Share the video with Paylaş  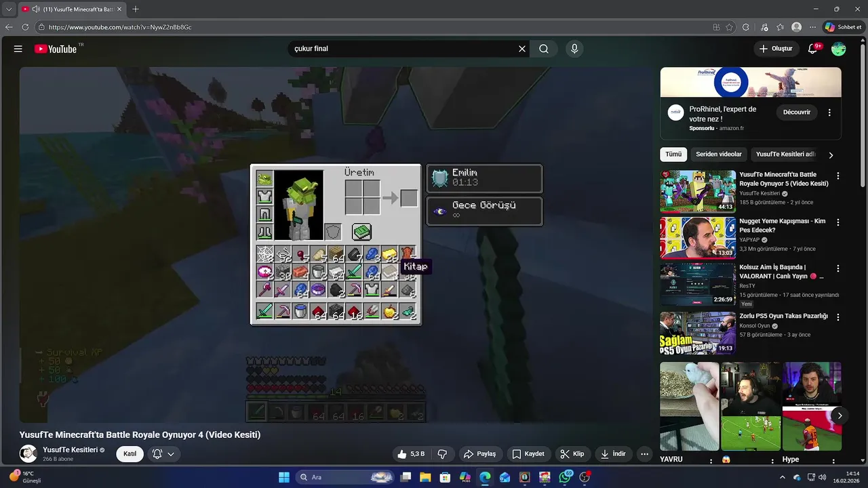[479, 454]
